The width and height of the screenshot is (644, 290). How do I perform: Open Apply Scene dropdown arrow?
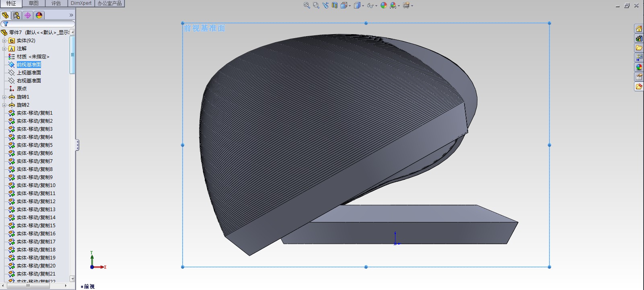coord(399,6)
